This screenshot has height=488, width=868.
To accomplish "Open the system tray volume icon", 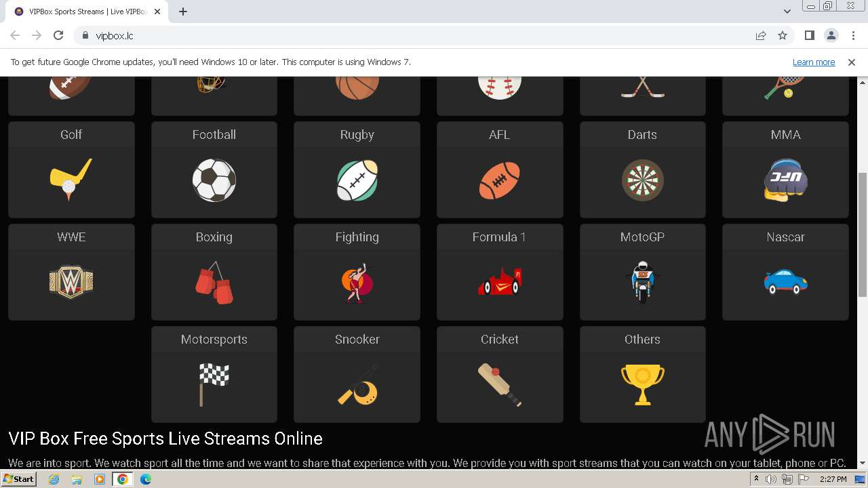I will click(771, 479).
